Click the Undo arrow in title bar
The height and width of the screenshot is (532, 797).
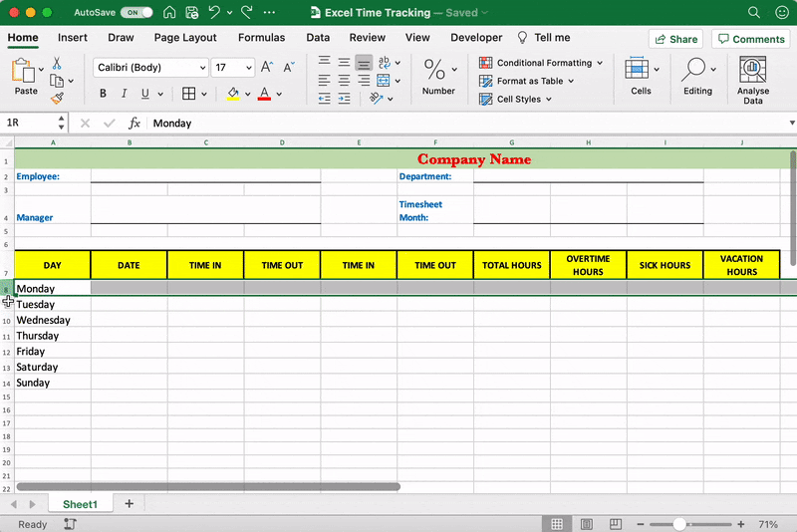click(x=214, y=13)
